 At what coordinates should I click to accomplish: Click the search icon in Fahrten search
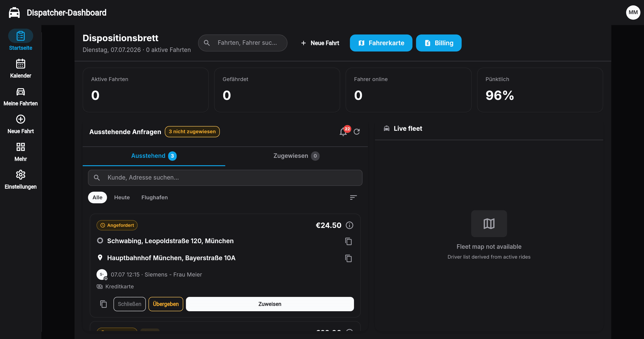pyautogui.click(x=207, y=43)
